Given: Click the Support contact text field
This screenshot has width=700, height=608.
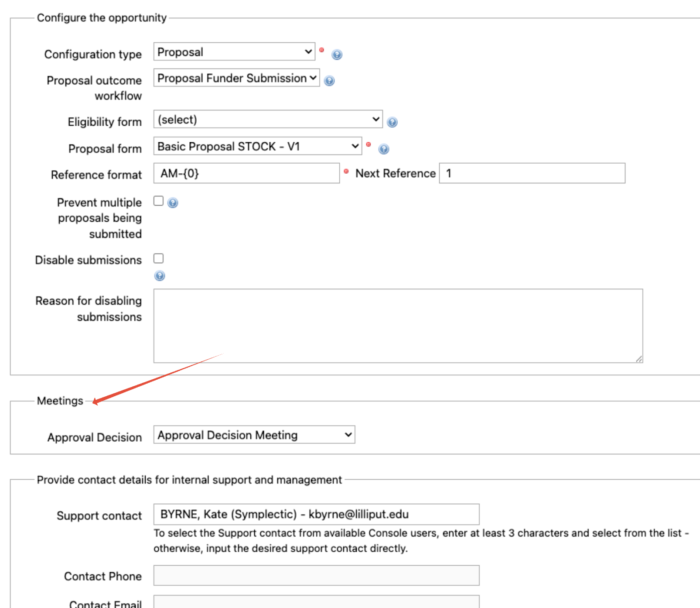Looking at the screenshot, I should click(316, 514).
